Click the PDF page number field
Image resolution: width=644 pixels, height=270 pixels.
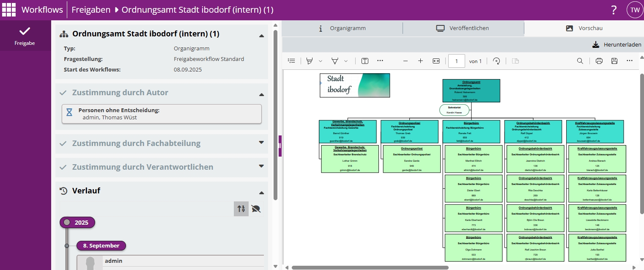click(457, 61)
